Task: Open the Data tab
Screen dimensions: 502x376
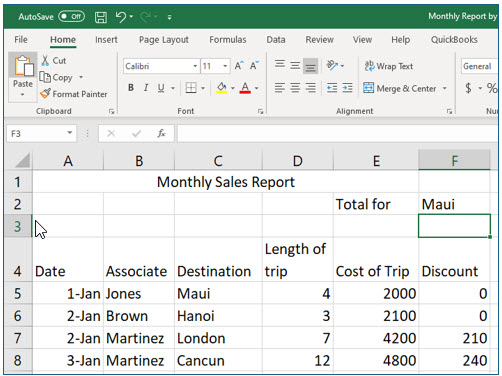Action: click(276, 39)
